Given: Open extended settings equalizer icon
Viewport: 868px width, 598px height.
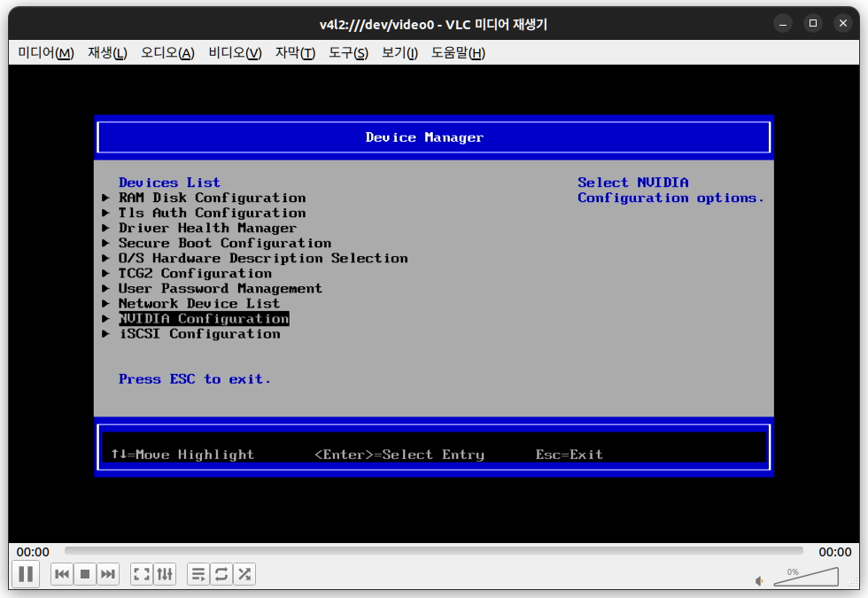Looking at the screenshot, I should 165,574.
